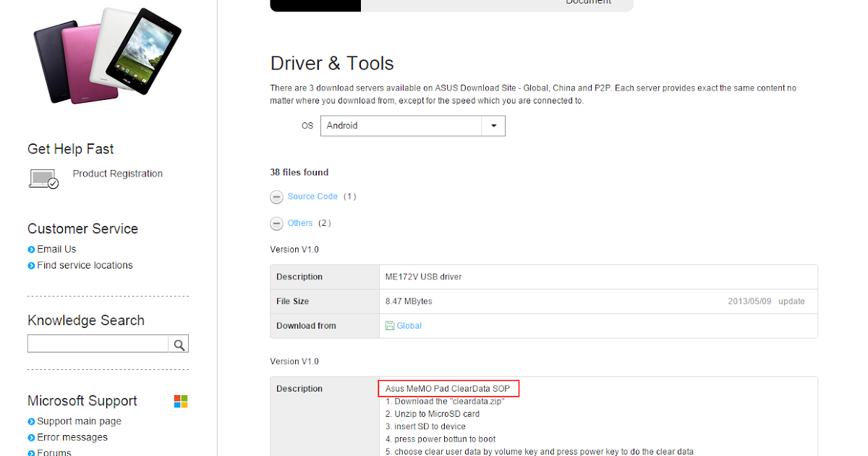The image size is (868, 456).
Task: Click the 'insert SD to device' step text
Action: [x=425, y=427]
